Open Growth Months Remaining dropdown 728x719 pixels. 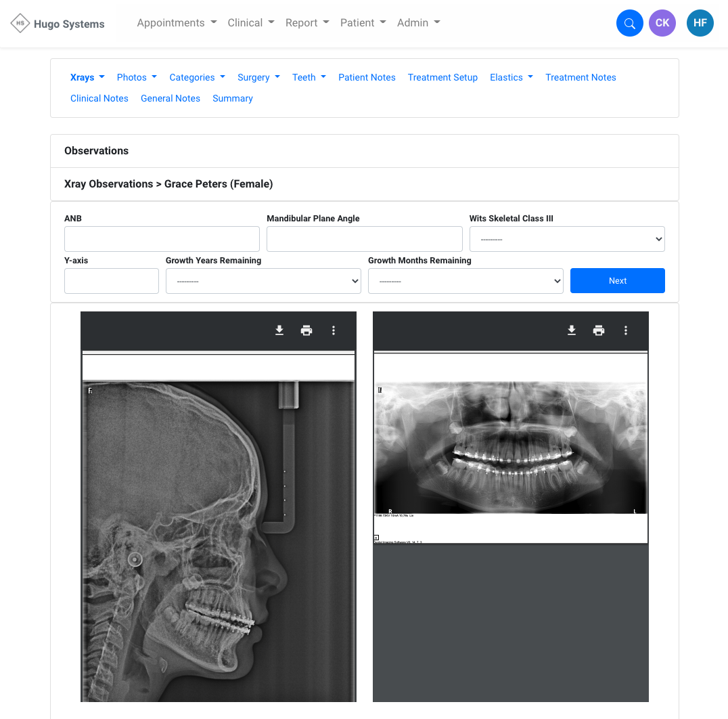(465, 281)
